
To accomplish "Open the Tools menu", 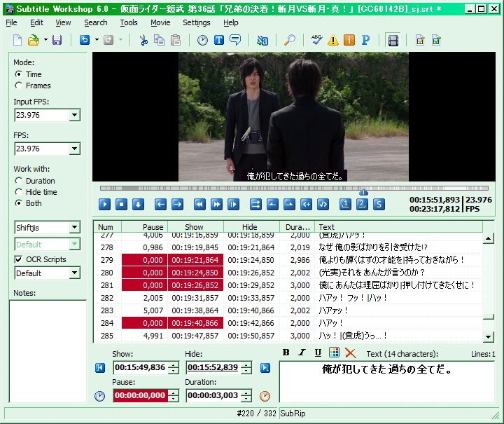I will 129,22.
